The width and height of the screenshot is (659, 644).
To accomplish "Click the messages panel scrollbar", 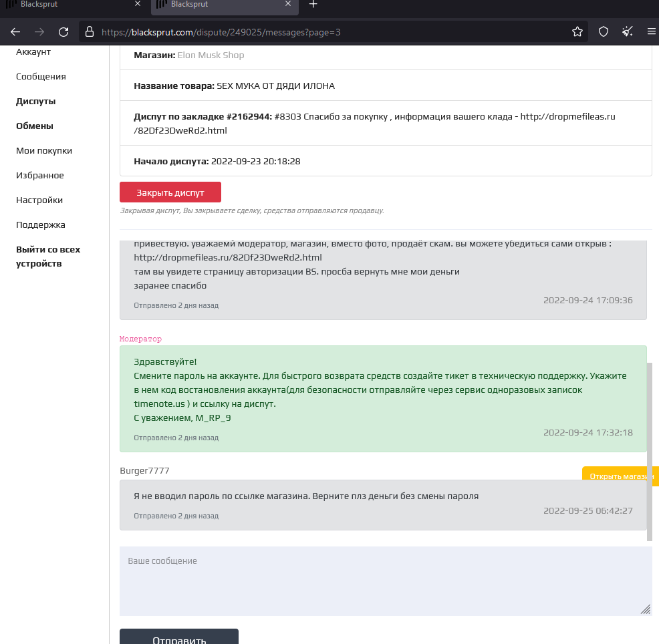I will tap(650, 452).
